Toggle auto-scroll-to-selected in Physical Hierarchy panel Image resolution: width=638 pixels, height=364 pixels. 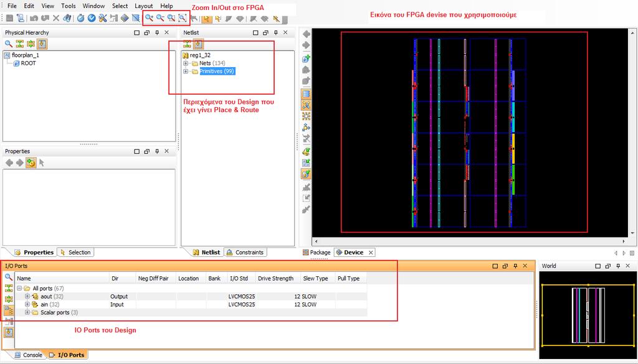click(42, 44)
